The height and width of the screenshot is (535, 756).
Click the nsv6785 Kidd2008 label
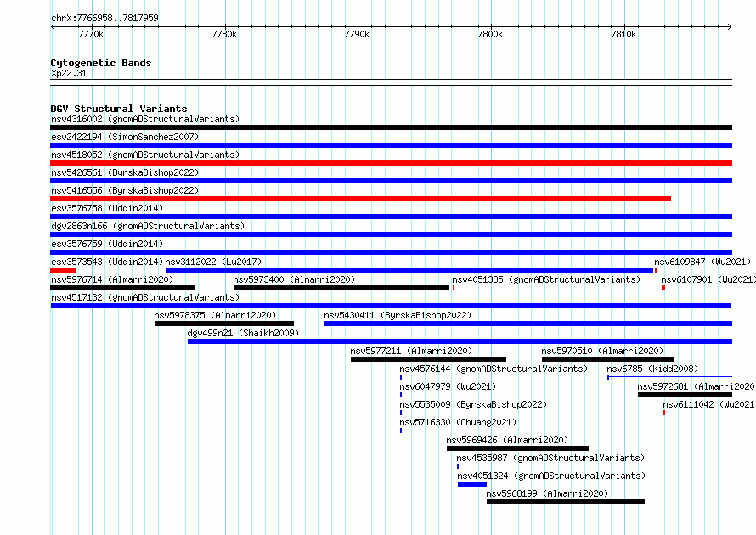click(x=652, y=369)
